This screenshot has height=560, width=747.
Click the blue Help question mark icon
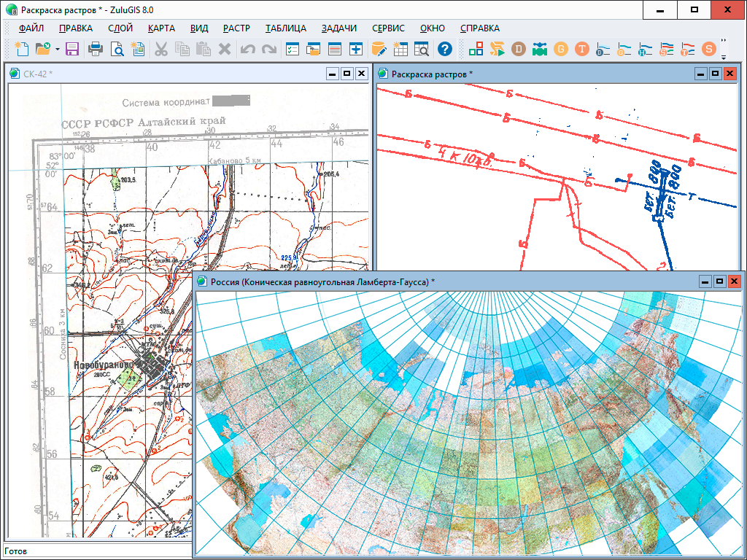(x=445, y=49)
